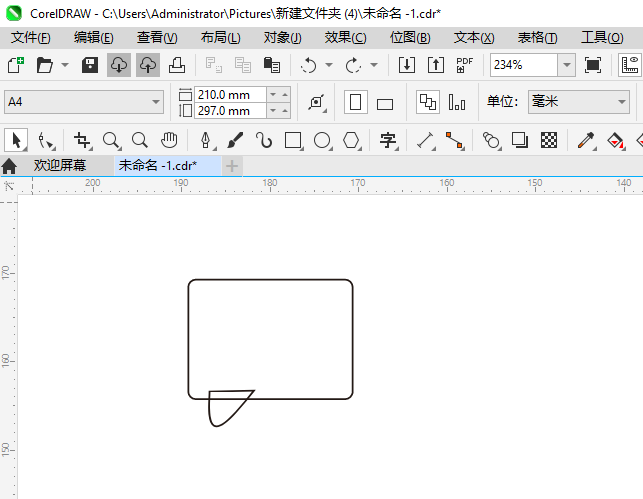643x499 pixels.
Task: Open the 效果(C) menu
Action: coord(345,38)
